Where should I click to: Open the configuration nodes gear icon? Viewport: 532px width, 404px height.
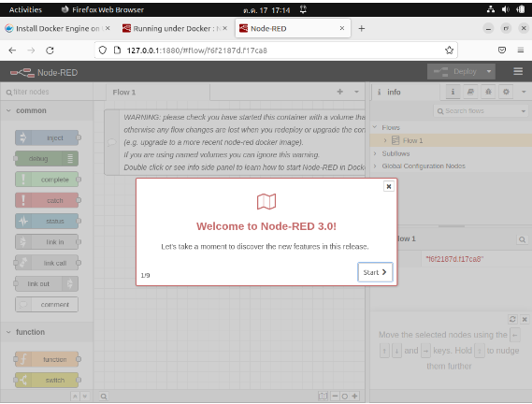pos(506,92)
